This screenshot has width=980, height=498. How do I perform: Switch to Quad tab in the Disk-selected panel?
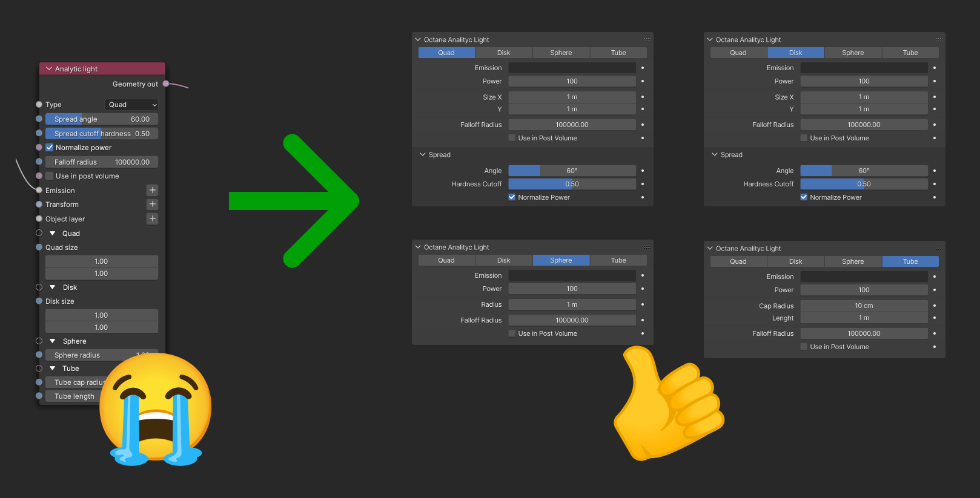pyautogui.click(x=738, y=53)
